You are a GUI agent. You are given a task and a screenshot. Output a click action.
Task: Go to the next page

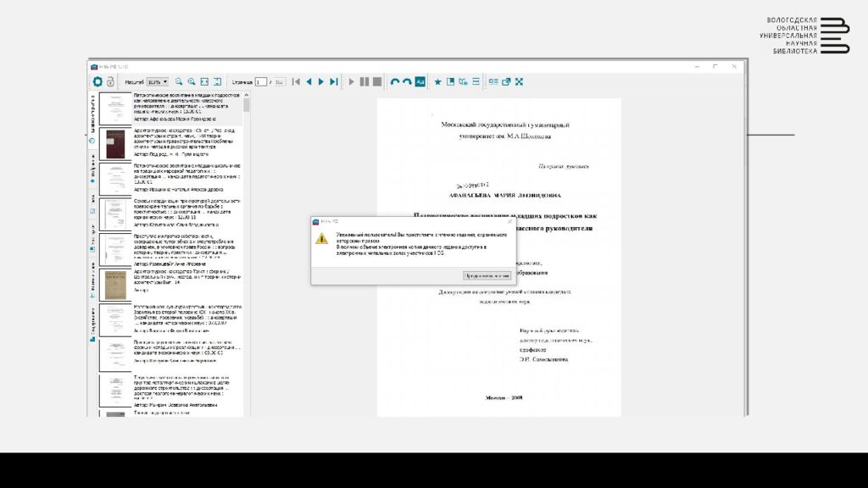click(x=321, y=82)
